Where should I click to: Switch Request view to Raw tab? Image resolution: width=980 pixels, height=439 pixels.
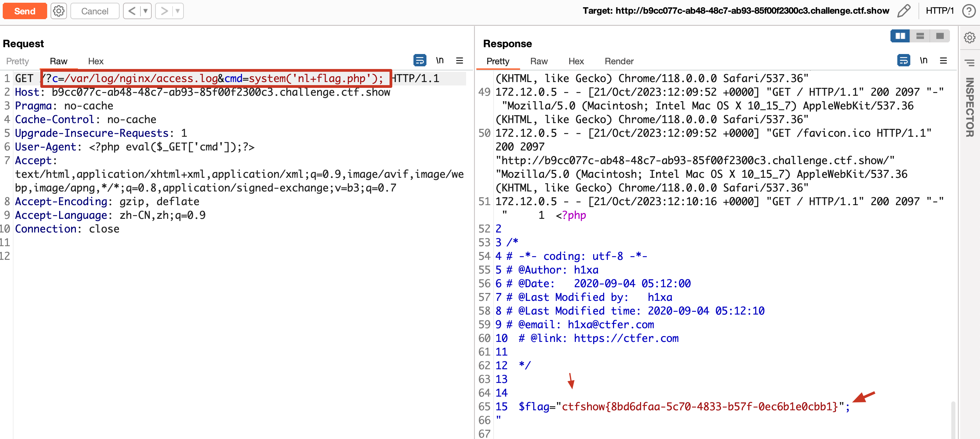[x=58, y=61]
